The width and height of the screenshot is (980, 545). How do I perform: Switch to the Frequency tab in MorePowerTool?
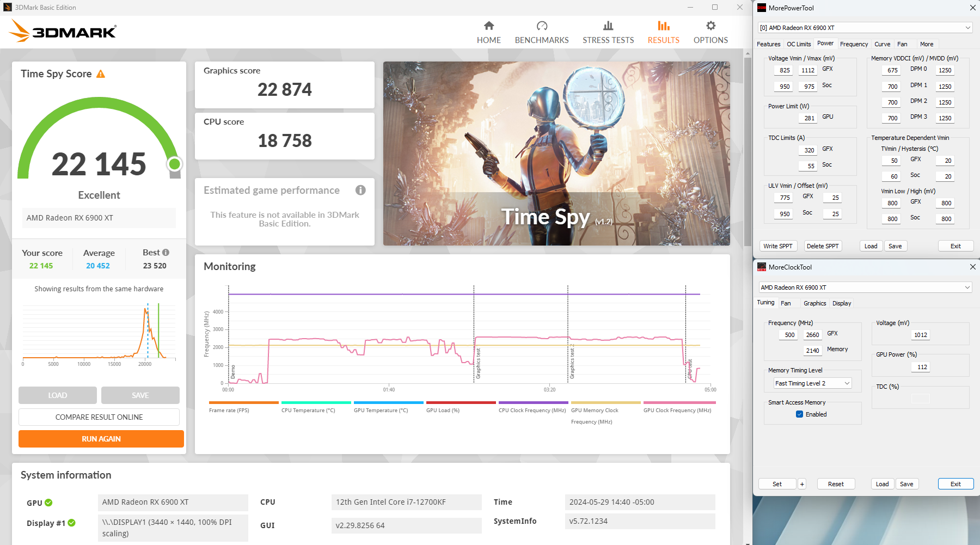(x=854, y=44)
